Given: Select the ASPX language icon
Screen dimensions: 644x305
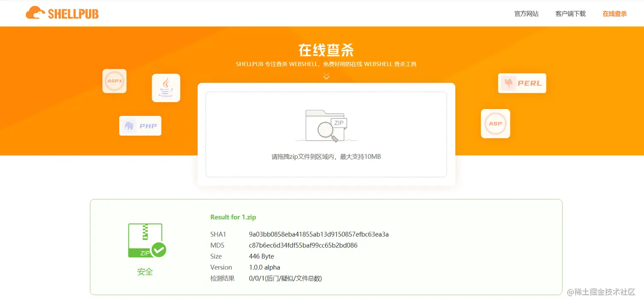Looking at the screenshot, I should click(114, 81).
